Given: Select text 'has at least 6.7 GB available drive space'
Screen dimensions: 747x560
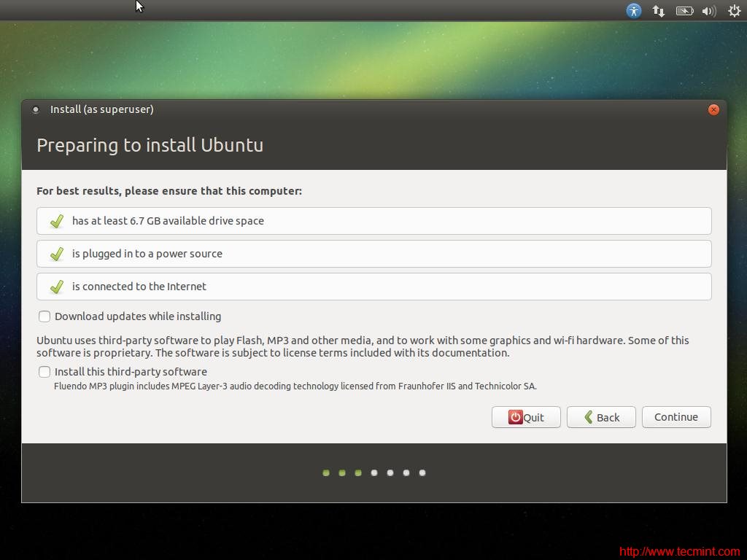Looking at the screenshot, I should tap(168, 221).
